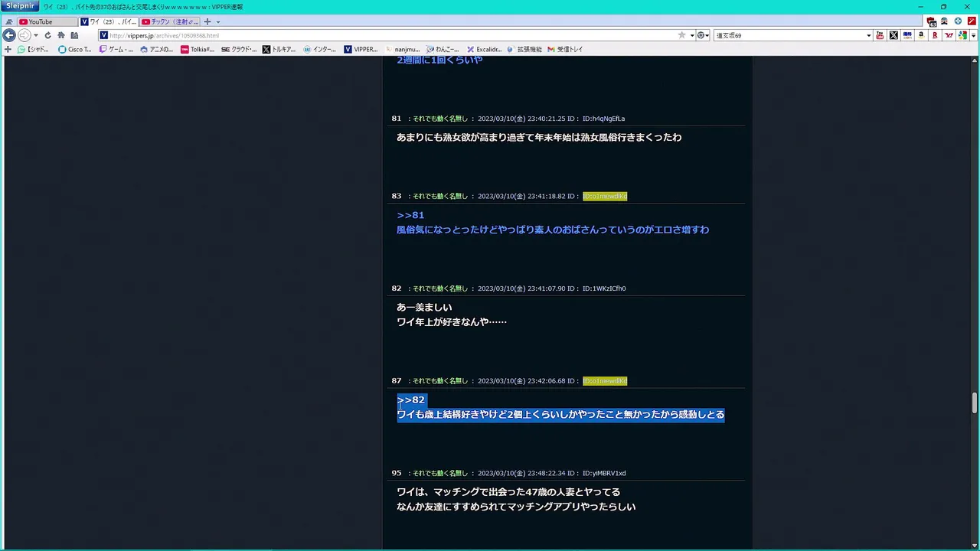Open the bookmarks panel icon

pos(74,35)
